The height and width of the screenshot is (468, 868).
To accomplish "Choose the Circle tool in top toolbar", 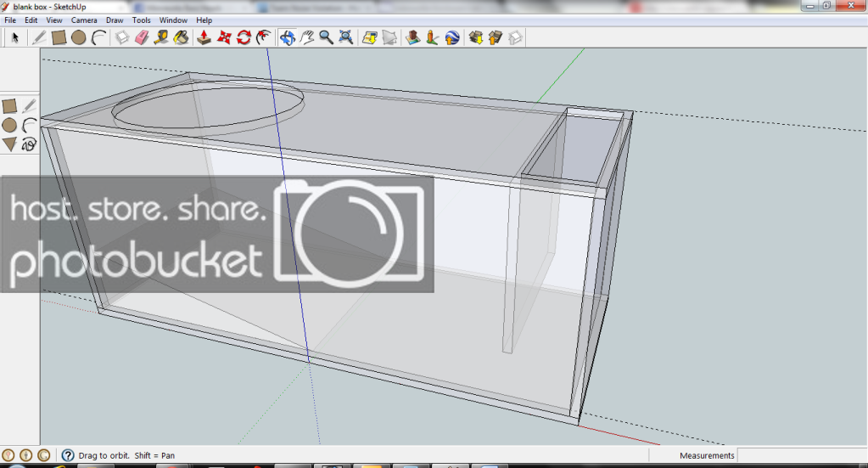I will [x=79, y=37].
